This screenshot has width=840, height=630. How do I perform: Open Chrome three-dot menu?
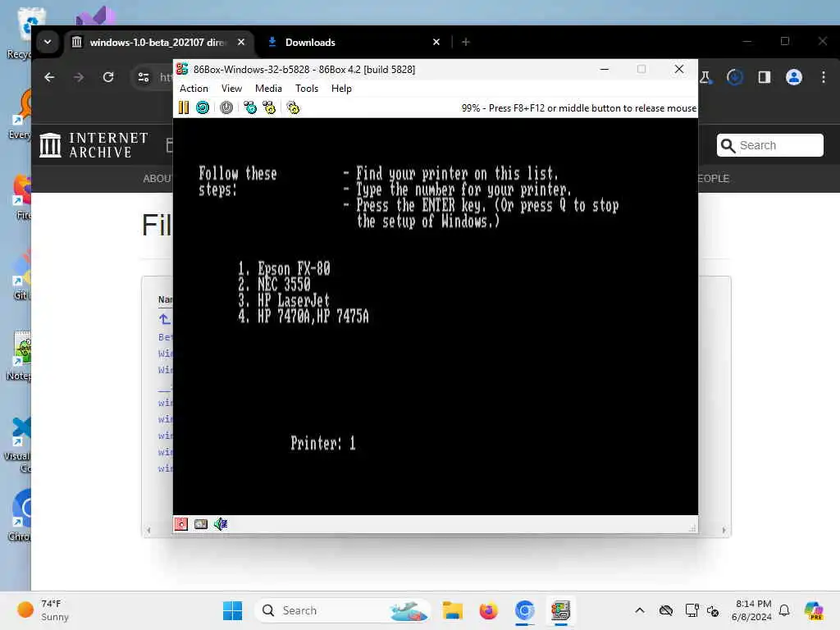click(x=824, y=77)
